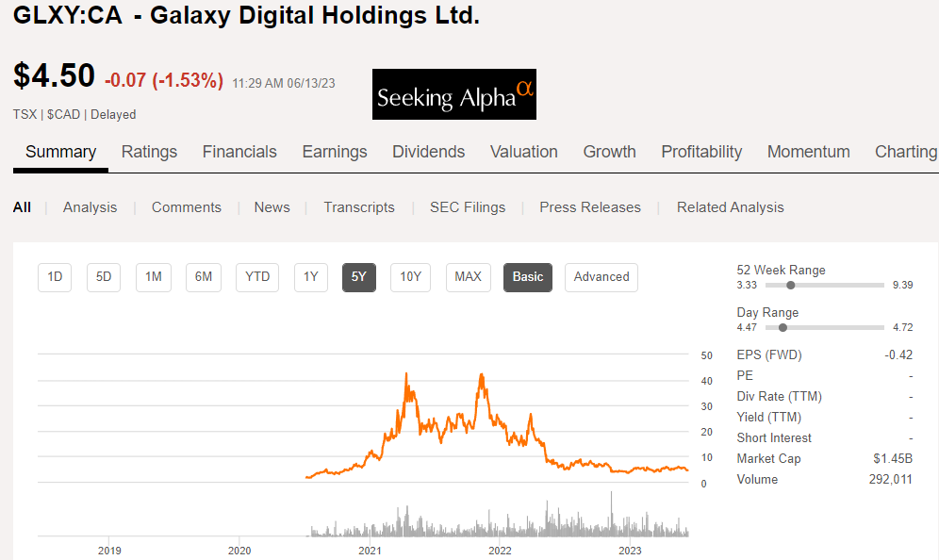Select the Momentum tab
Viewport: 939px width, 560px height.
[808, 152]
